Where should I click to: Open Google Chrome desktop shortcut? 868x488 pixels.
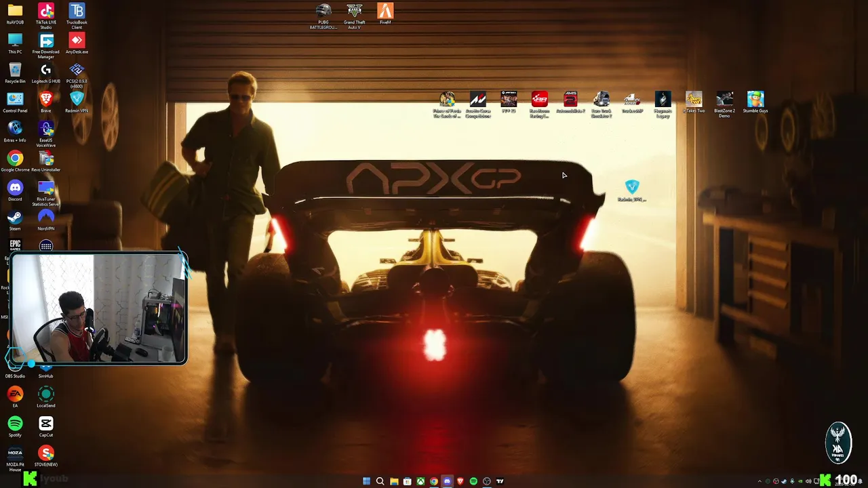15,161
